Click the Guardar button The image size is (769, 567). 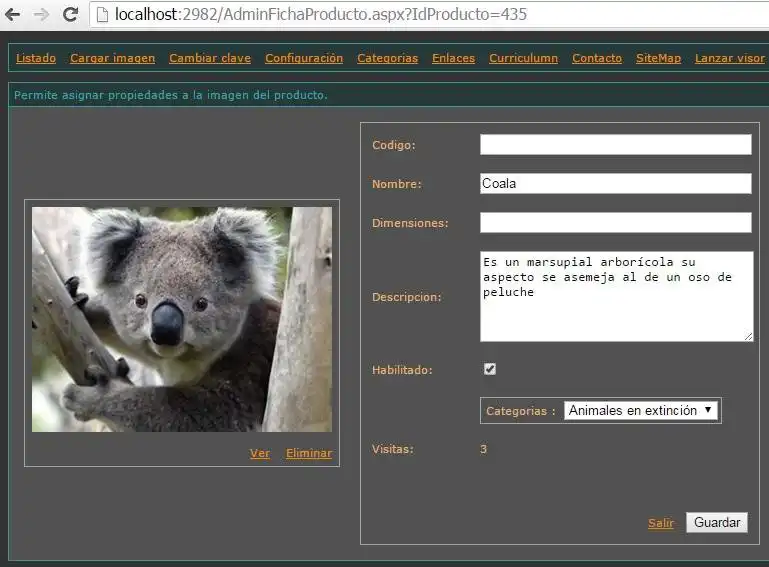tap(717, 522)
